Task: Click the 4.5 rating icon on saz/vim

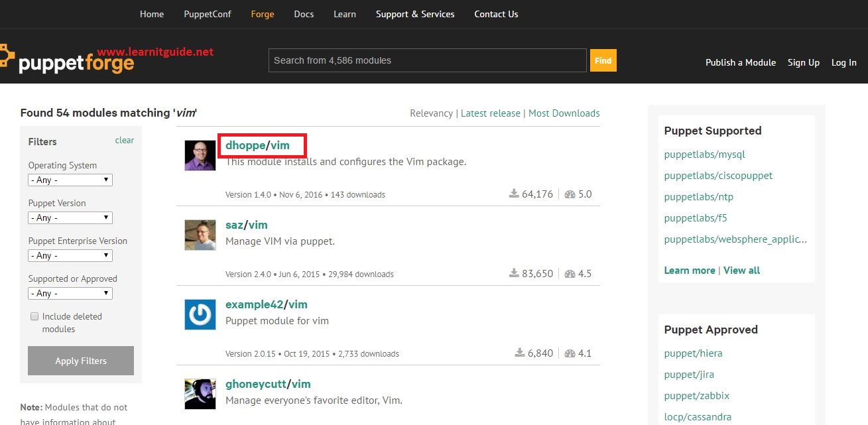Action: [568, 273]
